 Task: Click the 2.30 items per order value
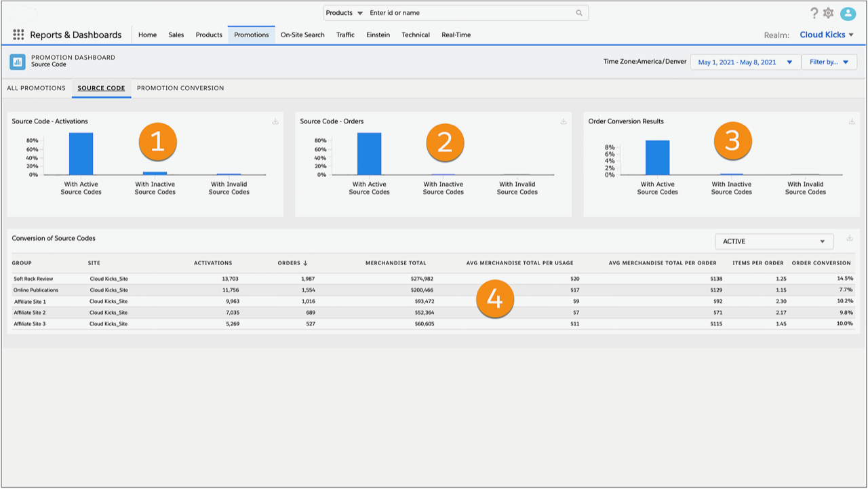pyautogui.click(x=781, y=301)
